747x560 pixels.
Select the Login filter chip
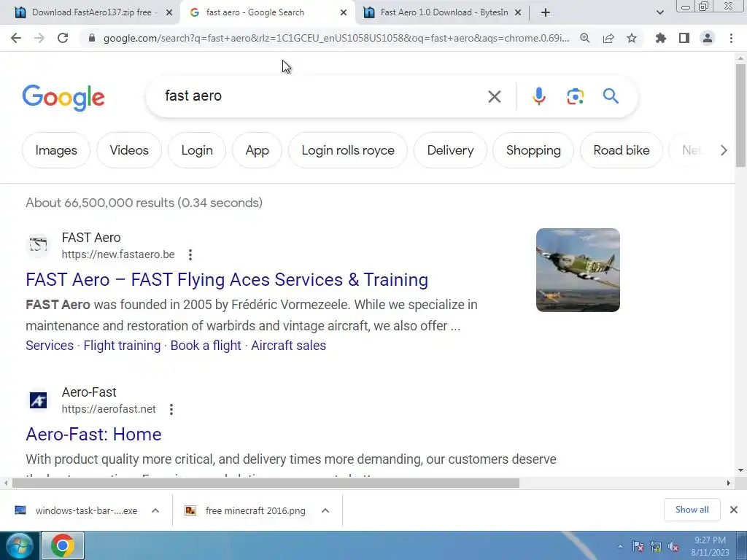point(197,150)
